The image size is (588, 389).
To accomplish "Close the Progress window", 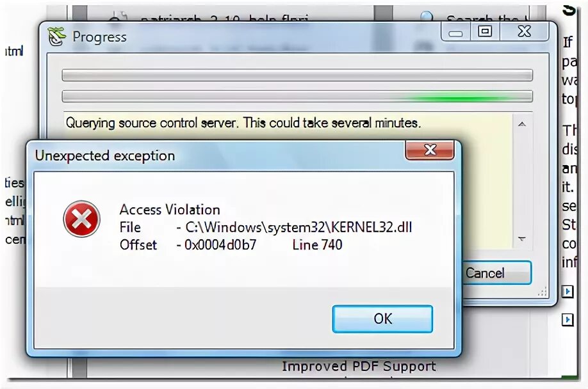I will point(524,31).
